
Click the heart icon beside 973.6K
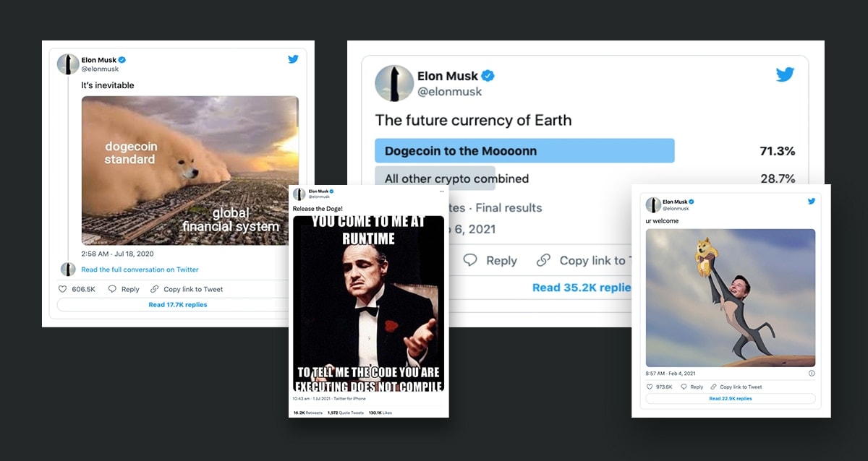click(649, 387)
